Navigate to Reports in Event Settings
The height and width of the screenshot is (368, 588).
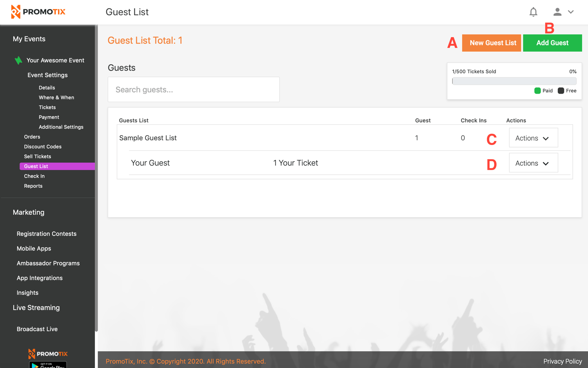click(33, 186)
